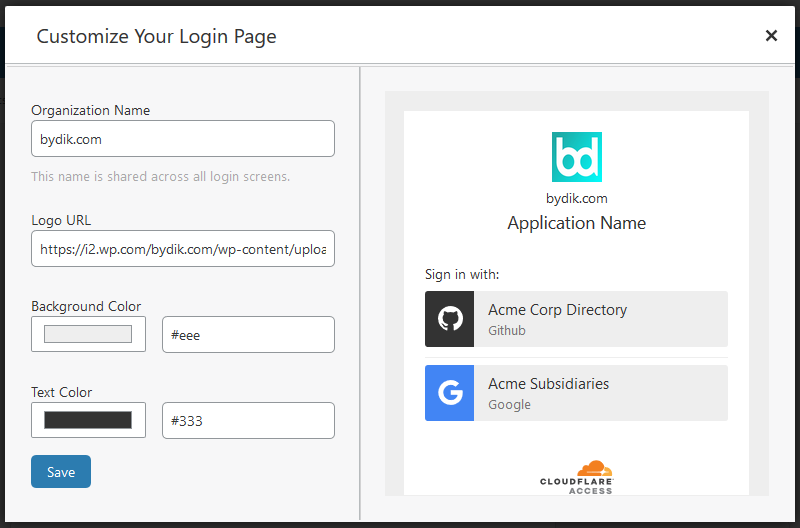Click the bydik.com text under the logo
This screenshot has height=528, width=800.
[577, 198]
